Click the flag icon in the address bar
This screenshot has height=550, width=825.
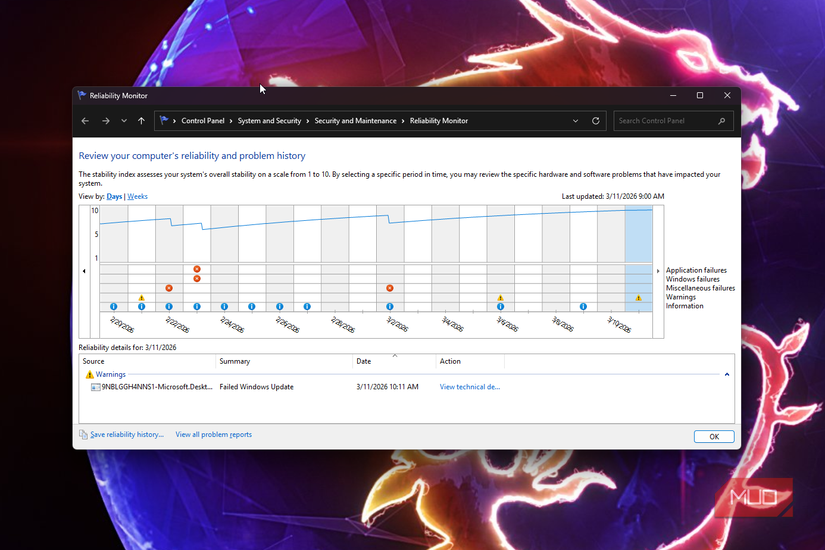tap(164, 120)
